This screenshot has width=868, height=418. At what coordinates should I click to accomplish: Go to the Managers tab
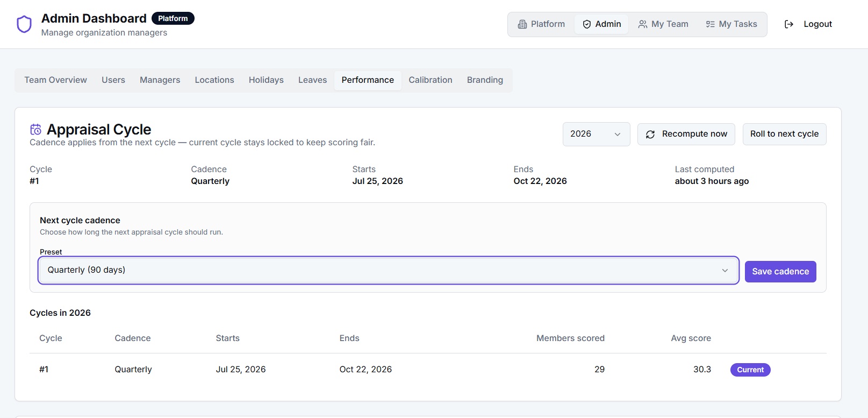coord(160,80)
